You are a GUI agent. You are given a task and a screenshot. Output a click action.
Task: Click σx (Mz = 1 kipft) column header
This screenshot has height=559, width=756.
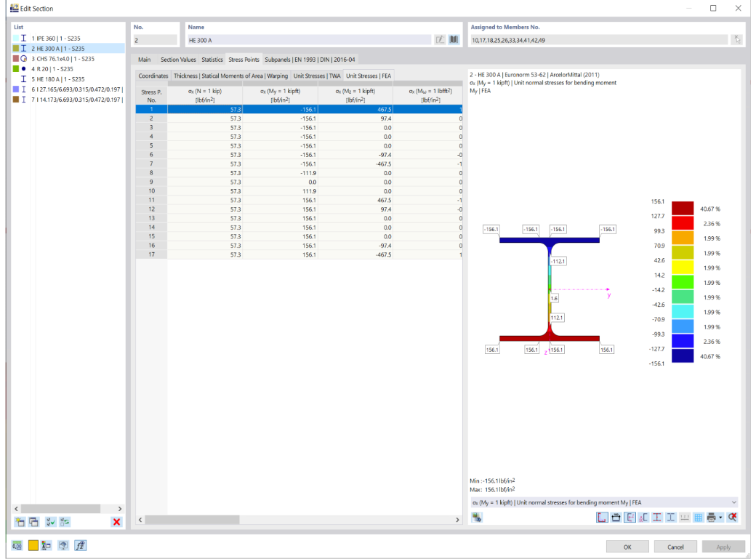[x=355, y=95]
